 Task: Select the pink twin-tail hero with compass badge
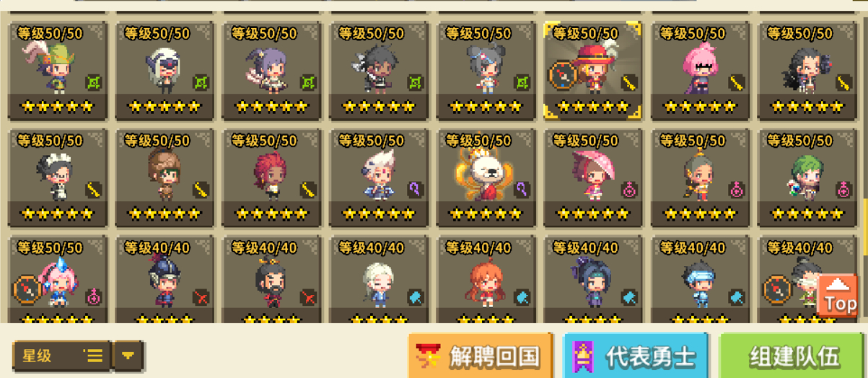point(57,280)
